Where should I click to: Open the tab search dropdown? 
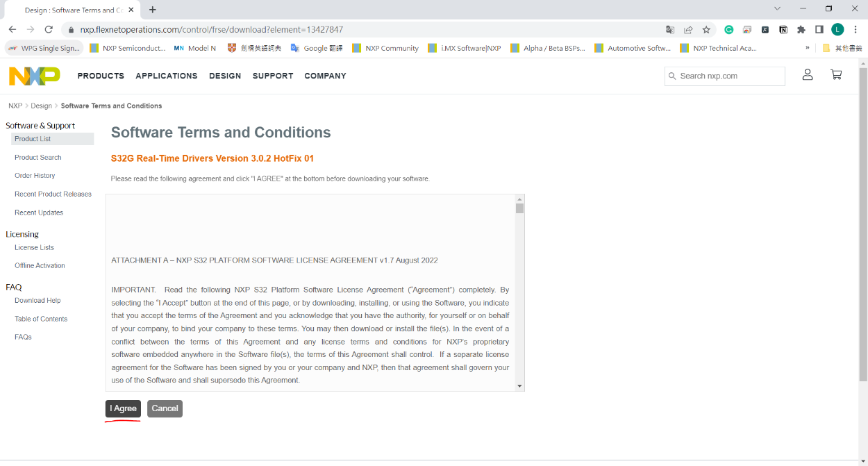tap(778, 8)
